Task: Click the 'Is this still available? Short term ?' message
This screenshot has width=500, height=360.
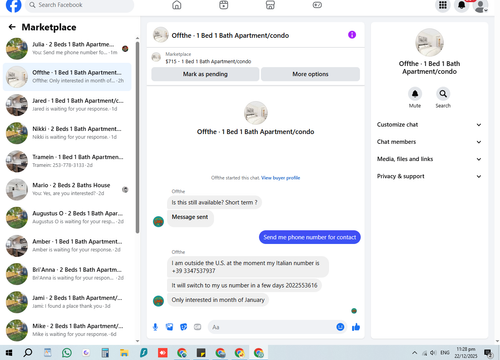Action: tap(214, 202)
